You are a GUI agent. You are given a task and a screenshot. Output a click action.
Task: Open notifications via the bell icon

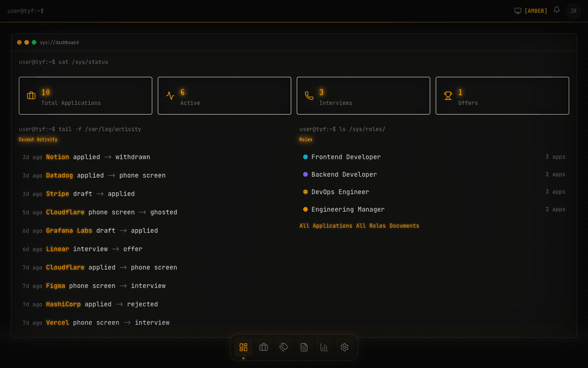(x=556, y=10)
